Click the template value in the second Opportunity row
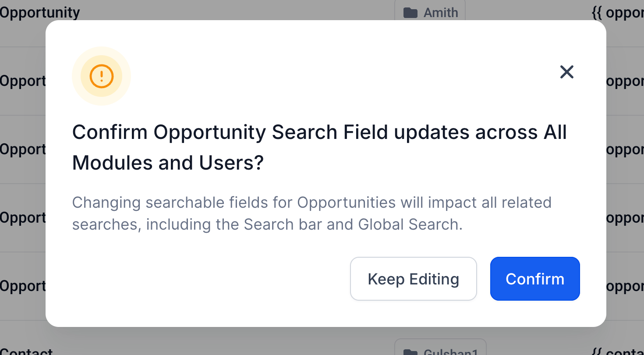Image resolution: width=644 pixels, height=355 pixels. pos(625,81)
